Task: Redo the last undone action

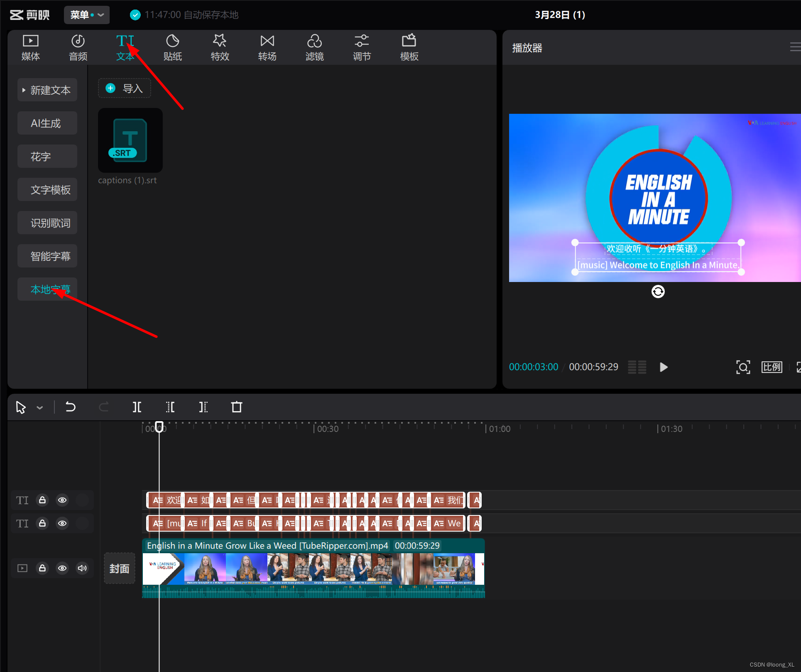Action: click(103, 407)
